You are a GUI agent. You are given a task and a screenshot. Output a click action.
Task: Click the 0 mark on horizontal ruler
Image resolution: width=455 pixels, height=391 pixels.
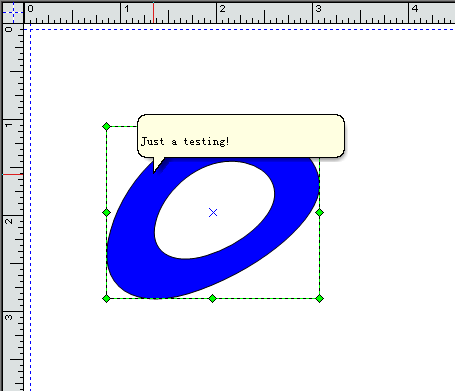point(30,9)
